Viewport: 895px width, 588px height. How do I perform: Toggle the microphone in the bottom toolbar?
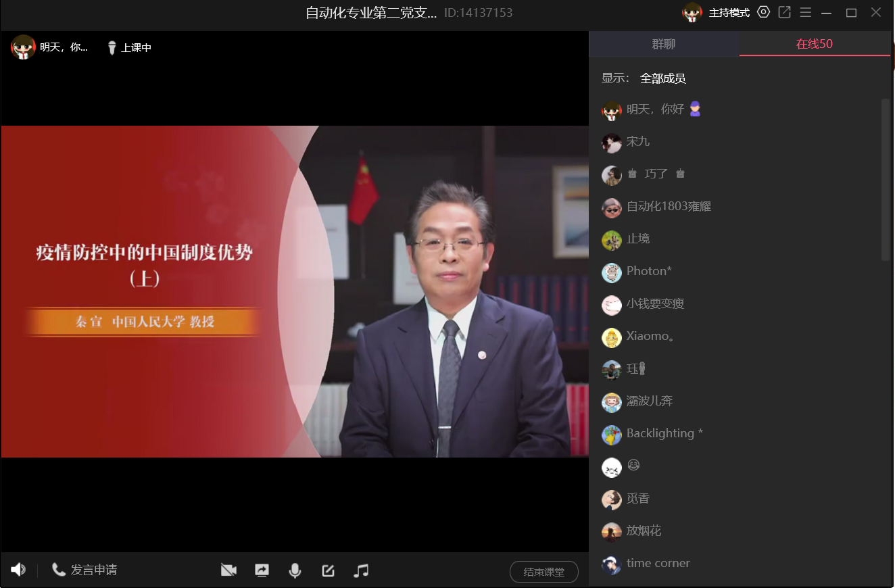295,570
